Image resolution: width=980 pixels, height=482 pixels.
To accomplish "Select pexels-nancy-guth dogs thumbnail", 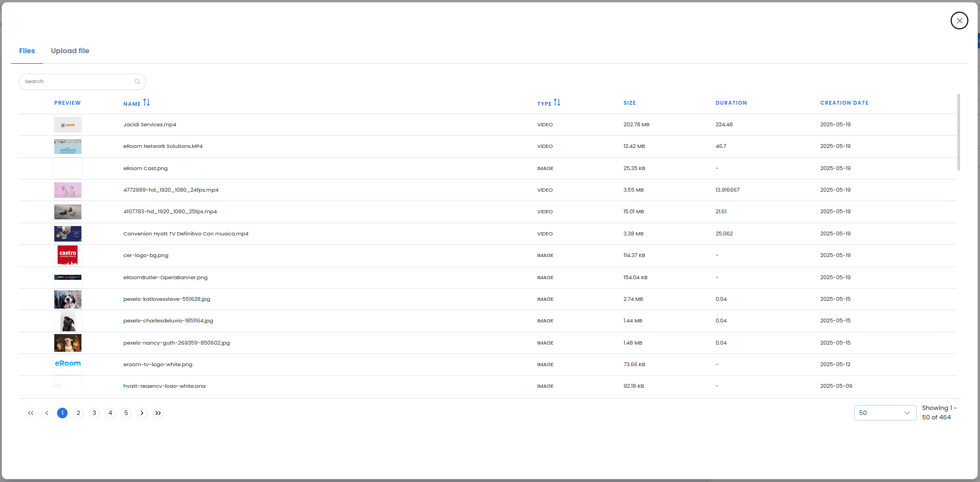I will click(68, 343).
